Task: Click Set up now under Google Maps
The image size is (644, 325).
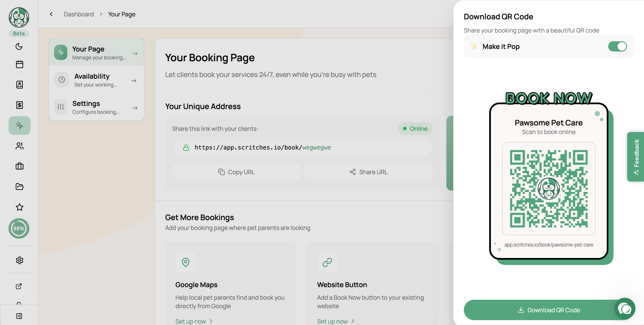Action: pyautogui.click(x=194, y=321)
